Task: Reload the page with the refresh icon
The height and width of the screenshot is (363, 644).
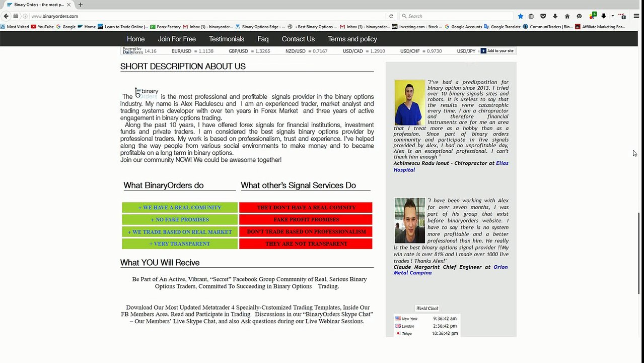Action: point(391,16)
